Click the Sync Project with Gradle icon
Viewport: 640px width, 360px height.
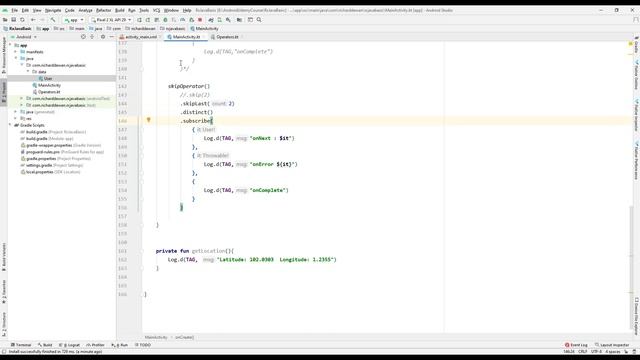211,20
